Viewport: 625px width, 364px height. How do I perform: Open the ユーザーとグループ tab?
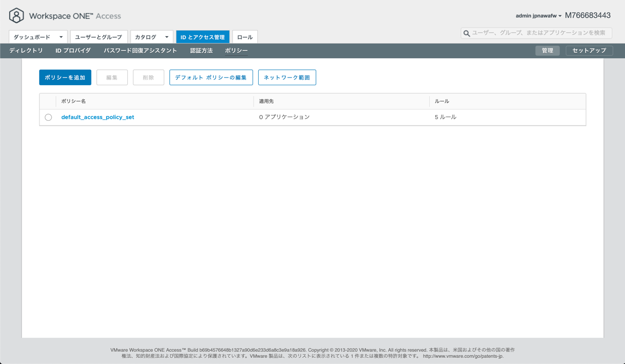pyautogui.click(x=99, y=37)
